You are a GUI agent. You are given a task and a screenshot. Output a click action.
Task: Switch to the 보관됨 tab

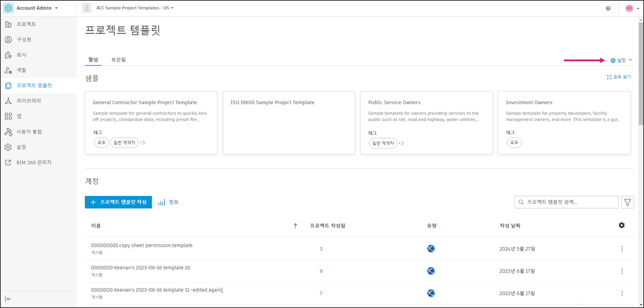coord(118,60)
